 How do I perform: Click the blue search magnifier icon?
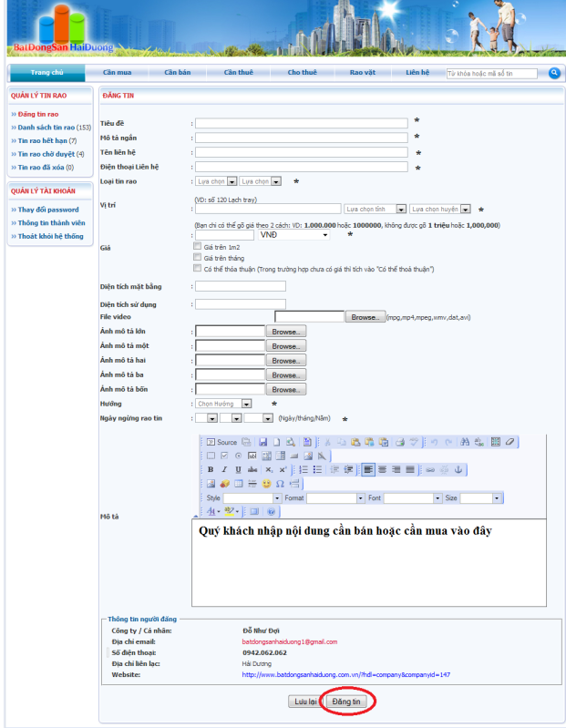[x=554, y=73]
